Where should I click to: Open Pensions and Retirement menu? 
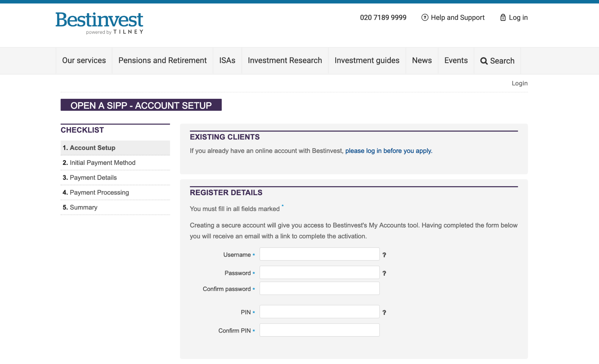pyautogui.click(x=162, y=60)
